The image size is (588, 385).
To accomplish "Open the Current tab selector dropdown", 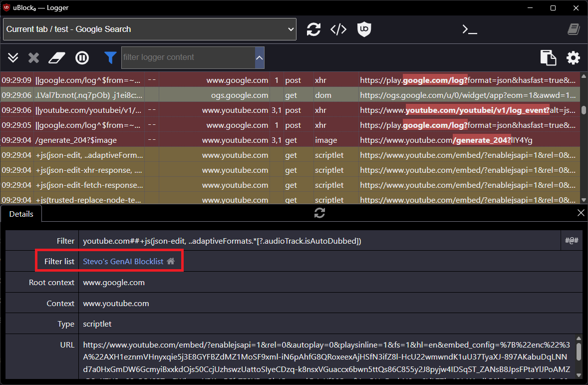I will 150,29.
